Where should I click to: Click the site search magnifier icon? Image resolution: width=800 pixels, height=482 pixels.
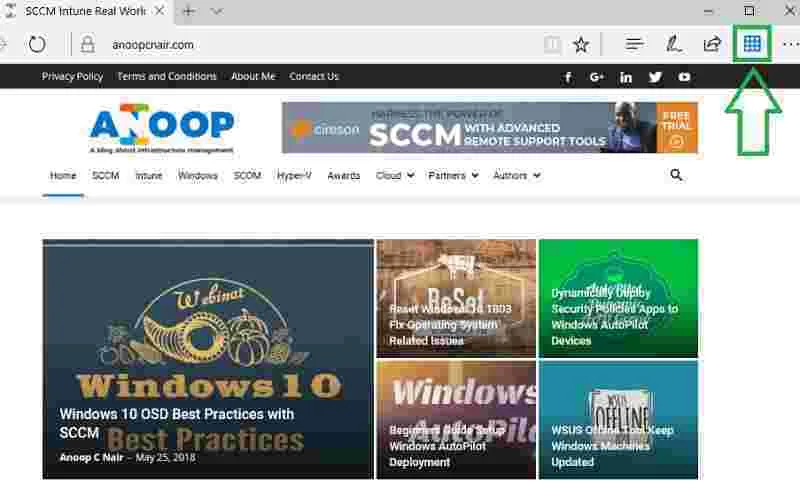pos(676,175)
